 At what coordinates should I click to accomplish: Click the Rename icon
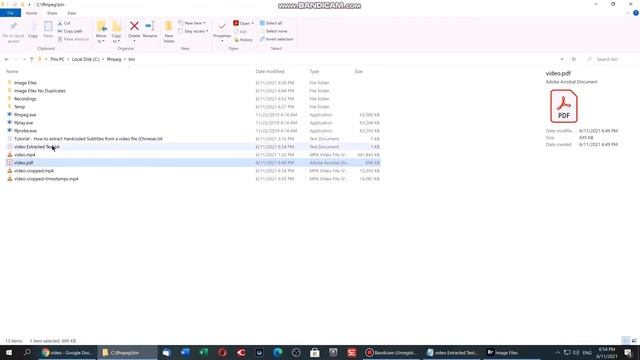(x=150, y=26)
